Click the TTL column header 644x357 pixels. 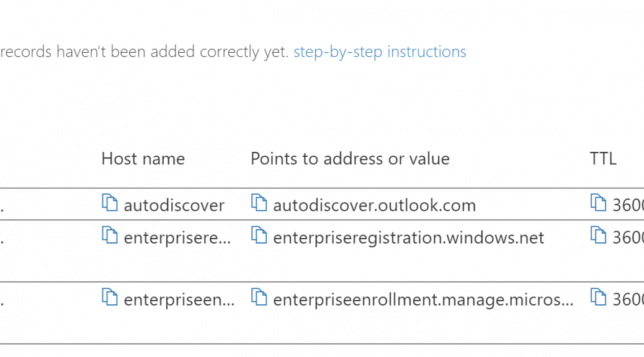[603, 159]
